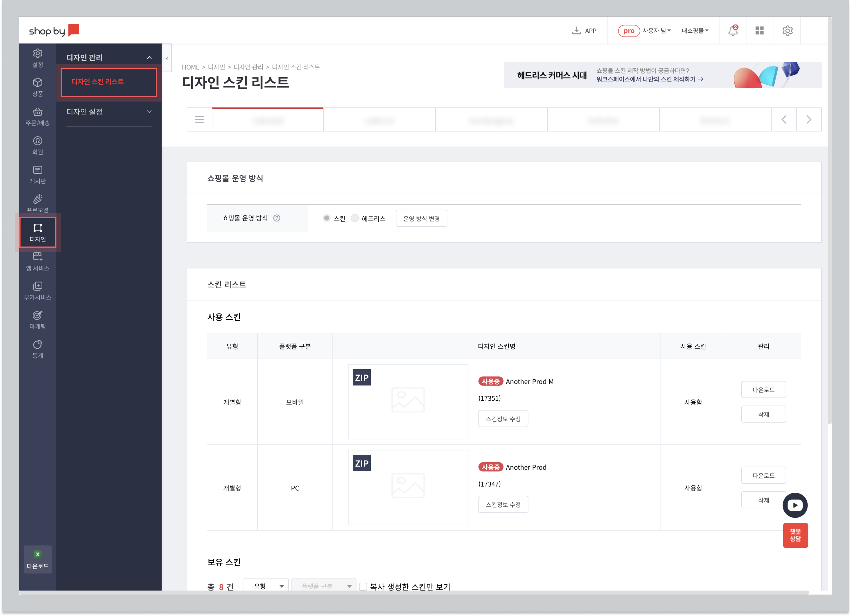This screenshot has height=616, width=851.
Task: Open the 상품 products sidebar icon
Action: click(x=38, y=87)
